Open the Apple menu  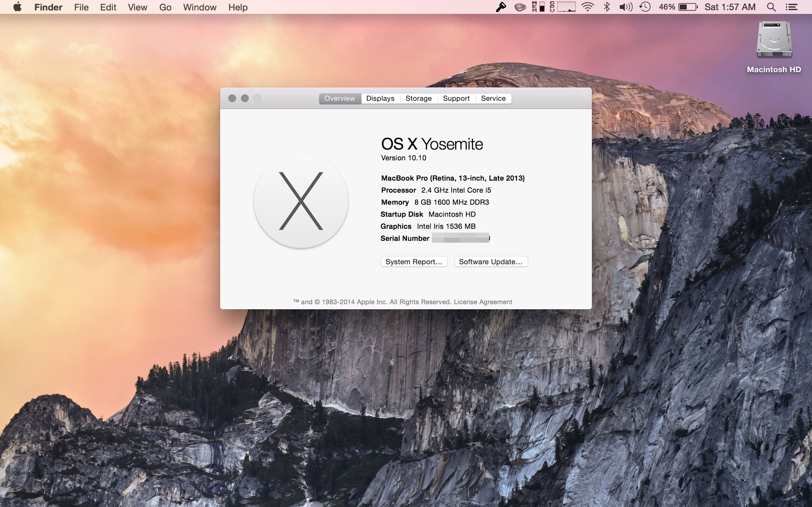17,7
